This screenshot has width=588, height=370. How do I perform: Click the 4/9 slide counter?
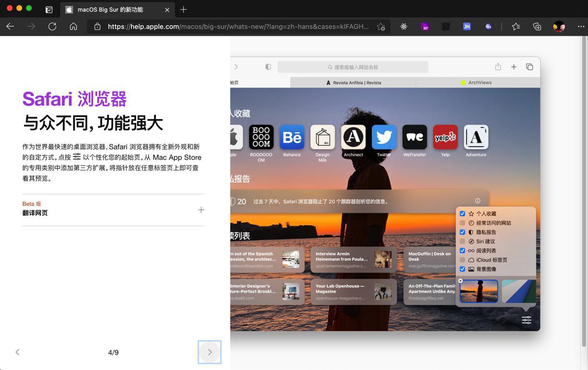pos(113,352)
